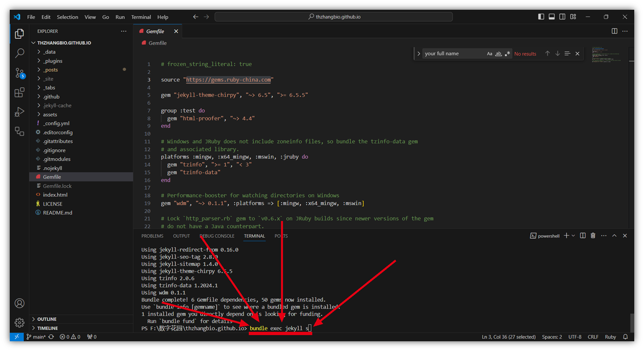
Task: Close the find widget
Action: 578,54
